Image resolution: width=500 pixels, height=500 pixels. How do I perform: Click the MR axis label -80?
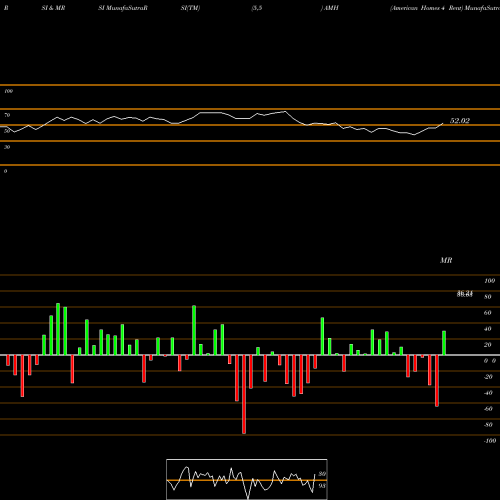coord(488,425)
